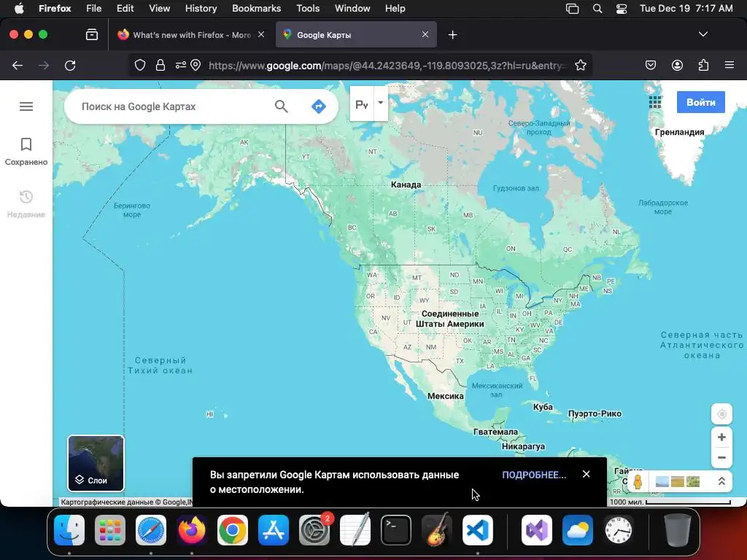Click the Гренландия label on map
The width and height of the screenshot is (747, 560).
coord(679,132)
